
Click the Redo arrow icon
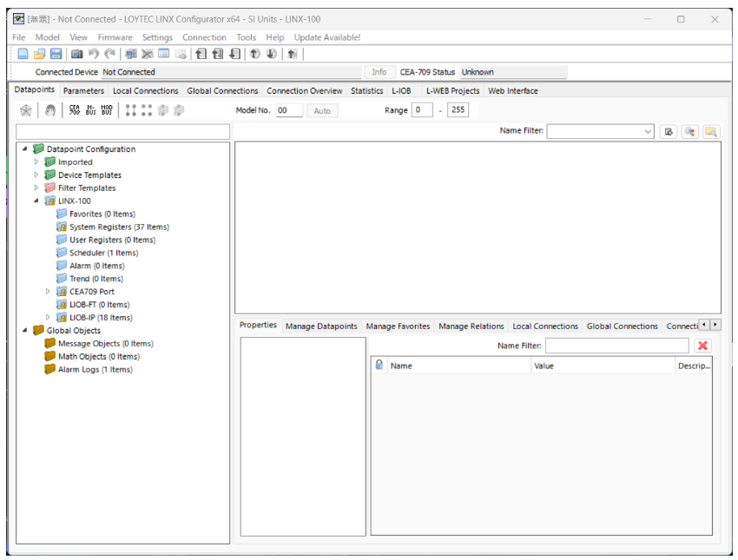pos(109,54)
